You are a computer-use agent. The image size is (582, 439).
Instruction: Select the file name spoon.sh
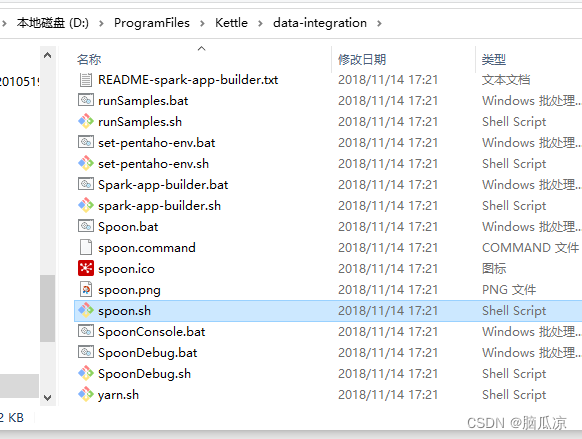[124, 311]
